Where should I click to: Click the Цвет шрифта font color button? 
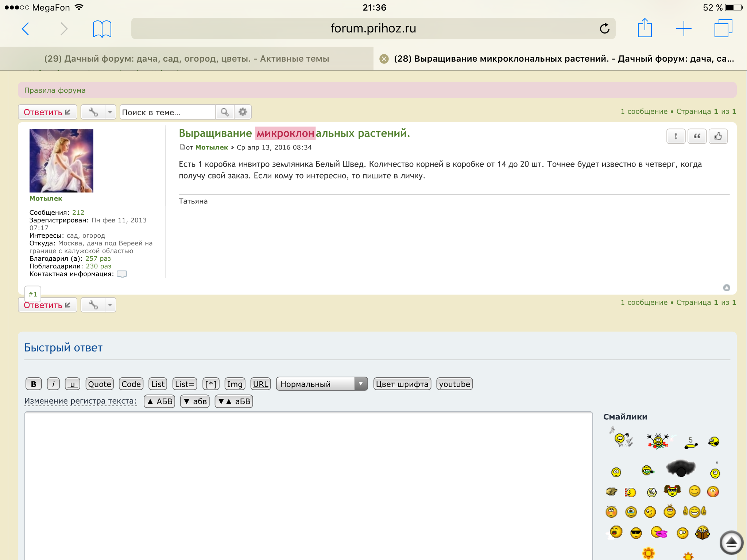[x=402, y=384]
